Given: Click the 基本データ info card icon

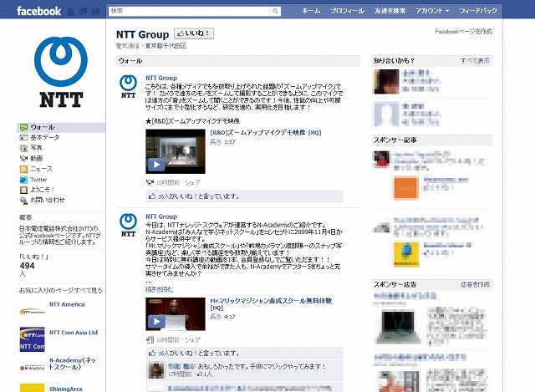Looking at the screenshot, I should coord(23,138).
